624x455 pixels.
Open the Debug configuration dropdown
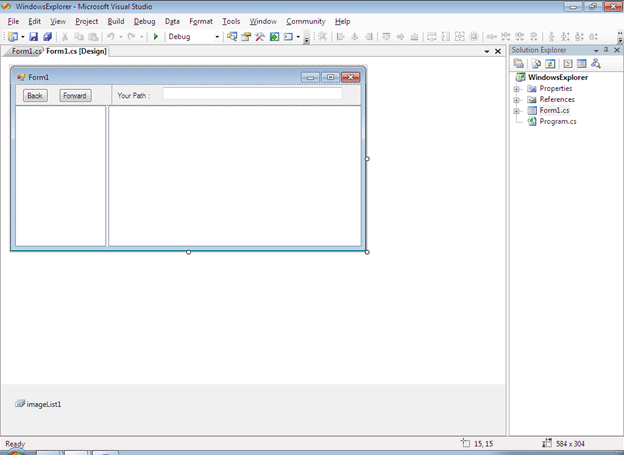click(x=217, y=37)
